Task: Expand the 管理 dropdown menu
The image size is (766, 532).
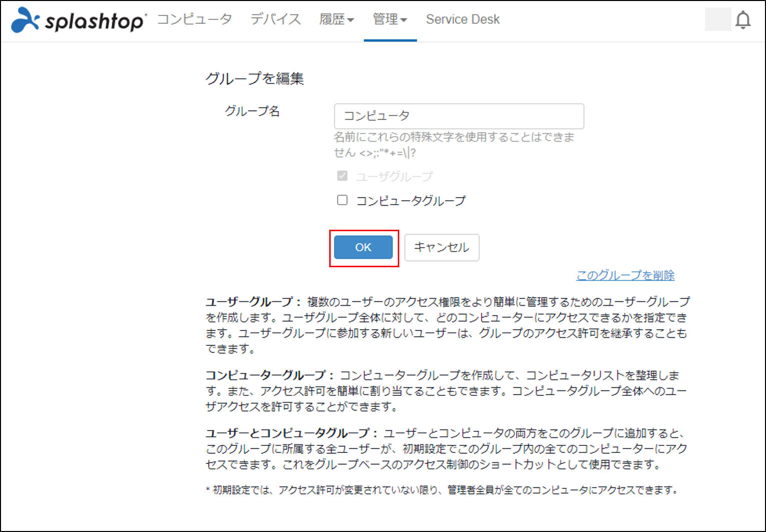Action: pyautogui.click(x=390, y=20)
